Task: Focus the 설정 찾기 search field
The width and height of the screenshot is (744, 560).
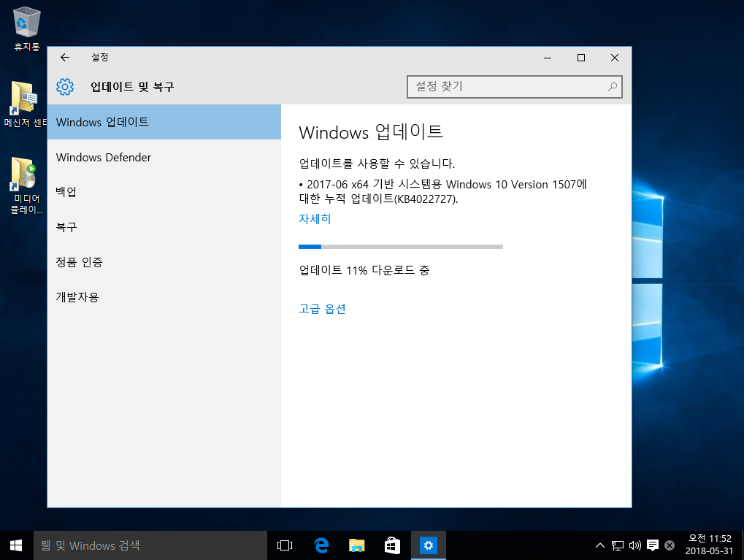Action: coord(514,87)
